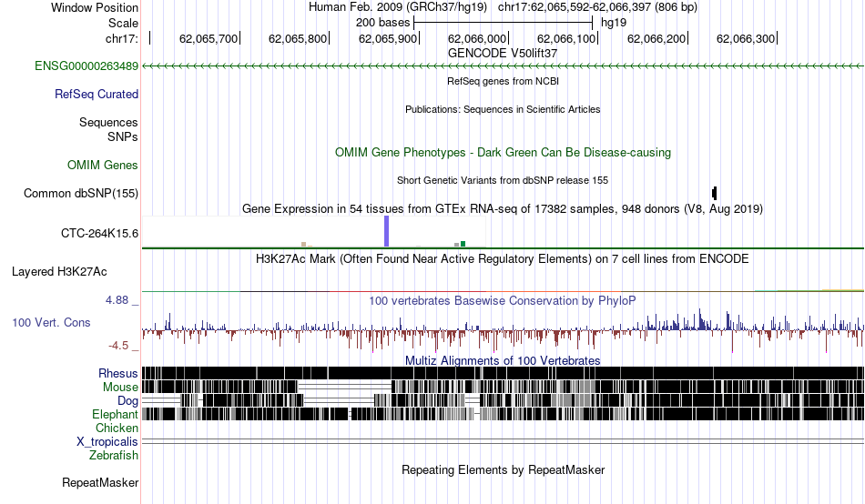This screenshot has width=865, height=504.
Task: Click the black dbSNP variant marker
Action: coord(715,193)
